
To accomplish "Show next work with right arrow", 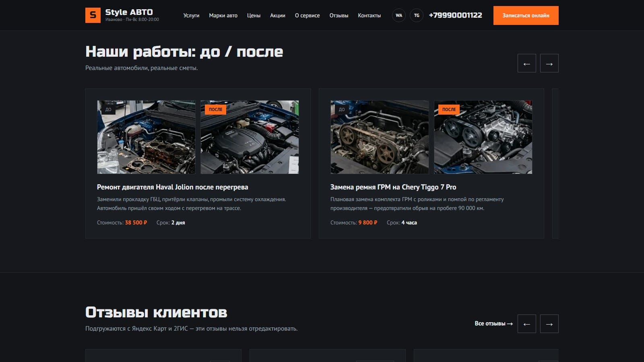I will [x=549, y=63].
